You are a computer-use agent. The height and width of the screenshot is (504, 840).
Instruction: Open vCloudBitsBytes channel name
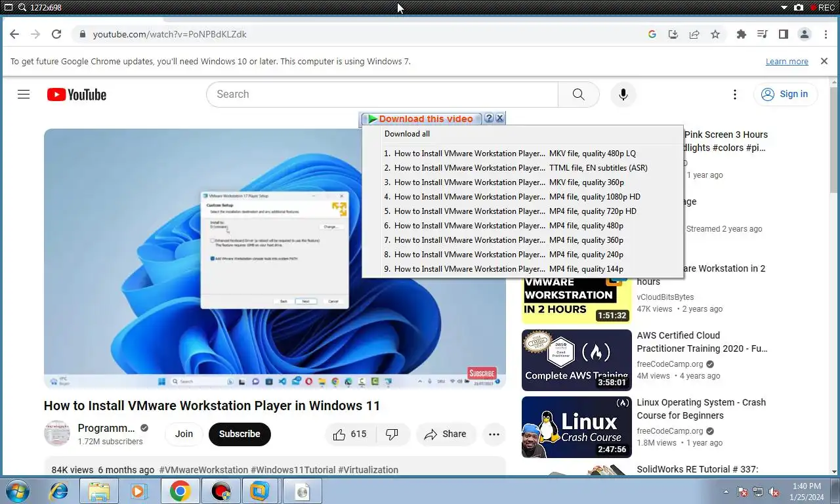665,297
